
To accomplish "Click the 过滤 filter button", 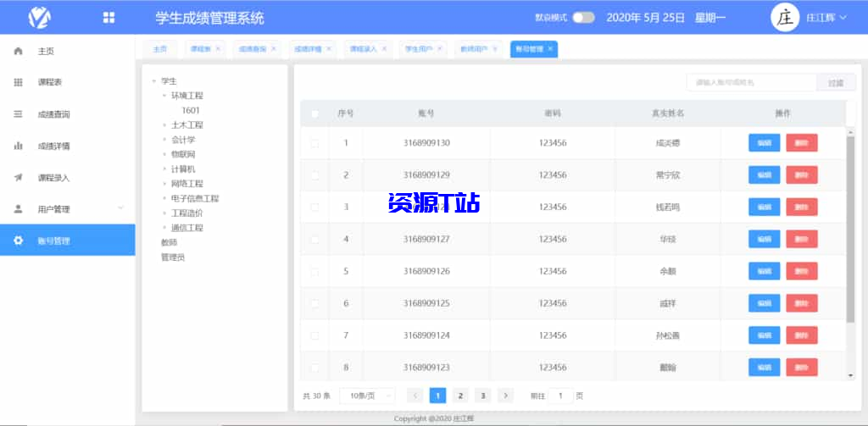I will [x=836, y=83].
